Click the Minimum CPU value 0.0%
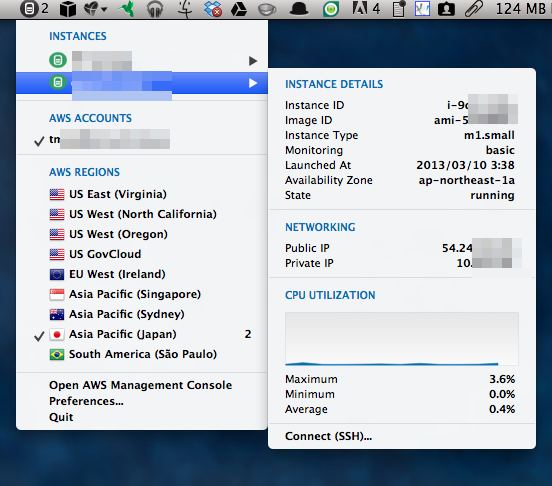552x486 pixels. [502, 394]
